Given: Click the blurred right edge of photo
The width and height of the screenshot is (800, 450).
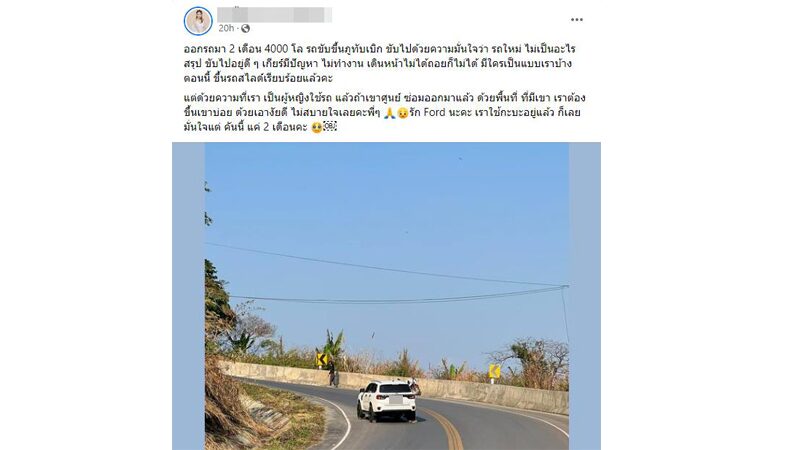Looking at the screenshot, I should click(x=585, y=296).
